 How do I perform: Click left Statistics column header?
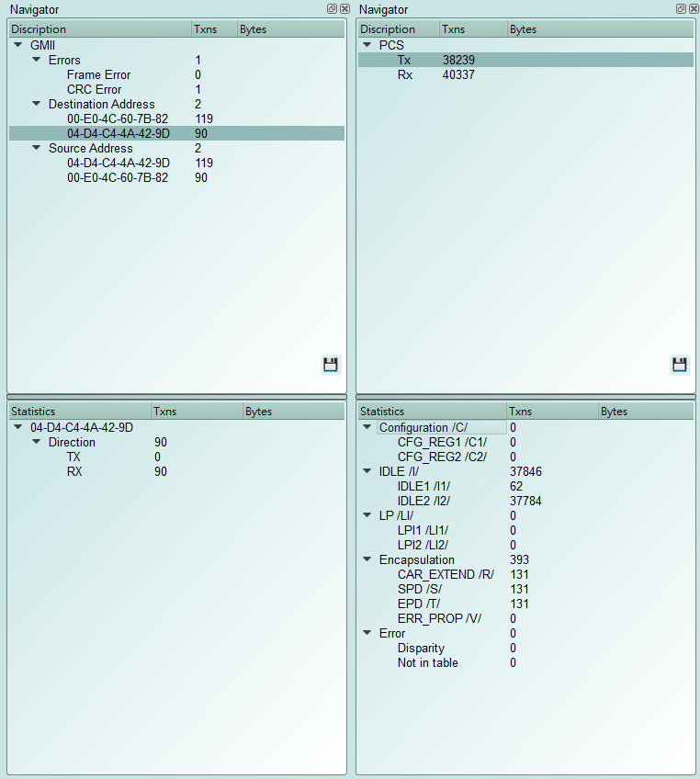(x=80, y=412)
